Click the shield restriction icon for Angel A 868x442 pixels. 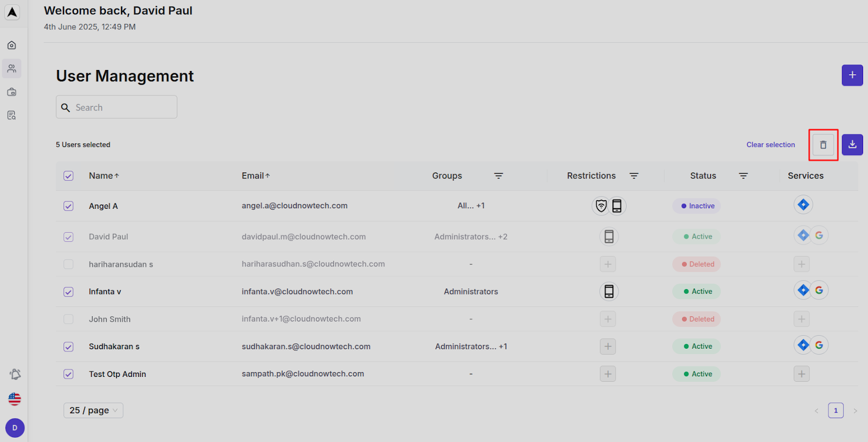point(601,206)
